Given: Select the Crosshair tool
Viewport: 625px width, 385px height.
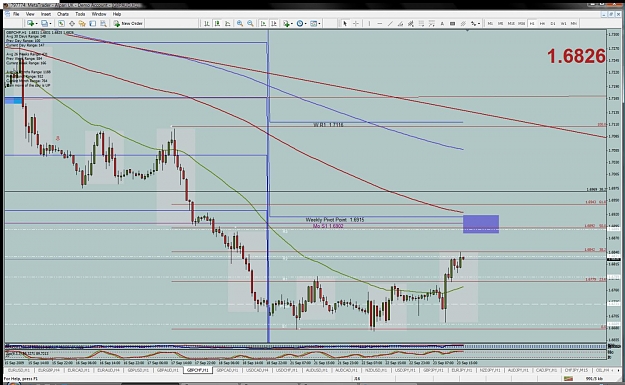Looking at the screenshot, I should pyautogui.click(x=356, y=24).
